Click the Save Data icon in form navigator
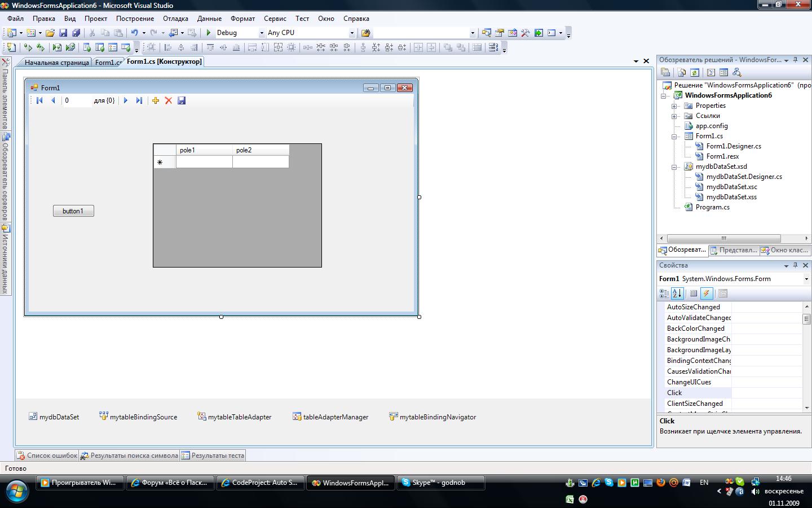 (182, 100)
